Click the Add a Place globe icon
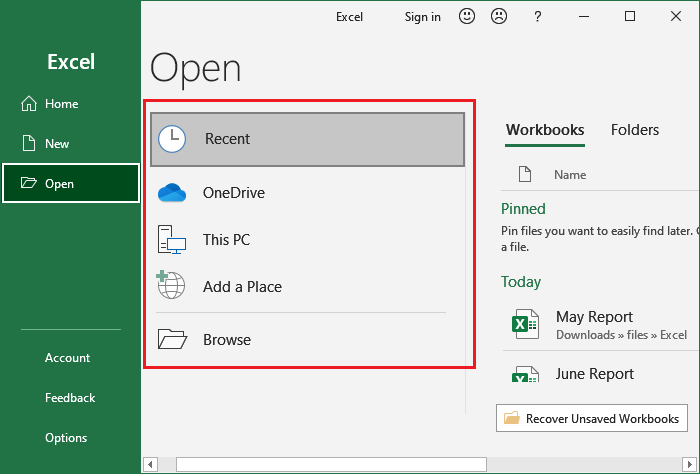Screen dimensions: 700x474 point(171,285)
